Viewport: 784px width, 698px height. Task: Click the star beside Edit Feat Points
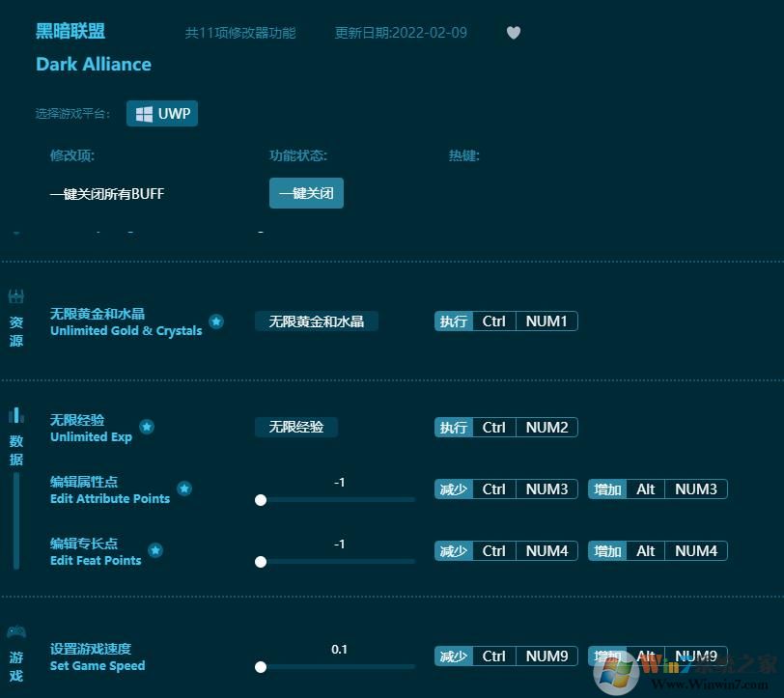pyautogui.click(x=157, y=550)
